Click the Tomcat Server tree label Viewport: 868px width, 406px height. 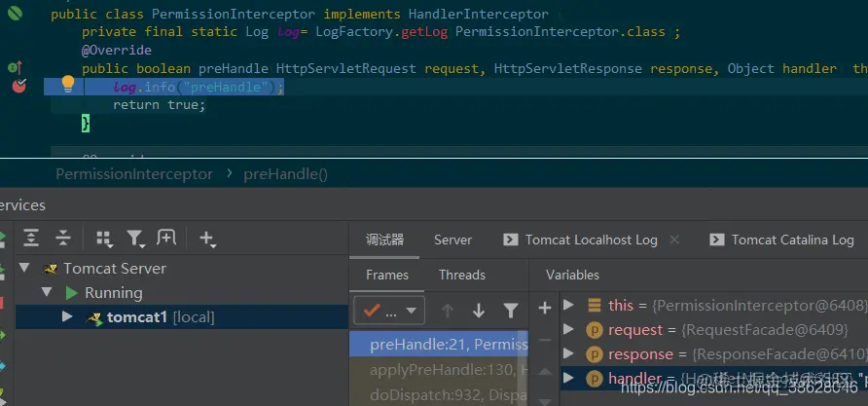pyautogui.click(x=115, y=269)
